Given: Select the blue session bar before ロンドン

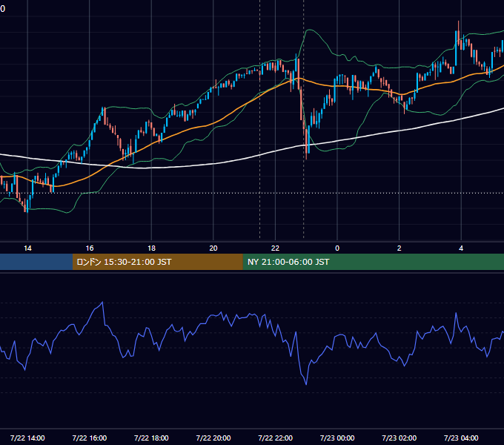Looking at the screenshot, I should [36, 262].
